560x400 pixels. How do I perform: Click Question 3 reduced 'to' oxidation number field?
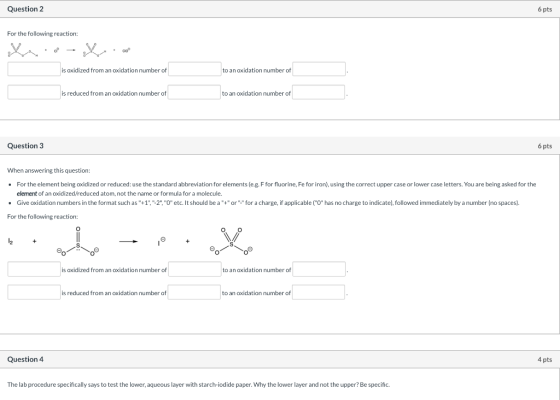pyautogui.click(x=319, y=292)
